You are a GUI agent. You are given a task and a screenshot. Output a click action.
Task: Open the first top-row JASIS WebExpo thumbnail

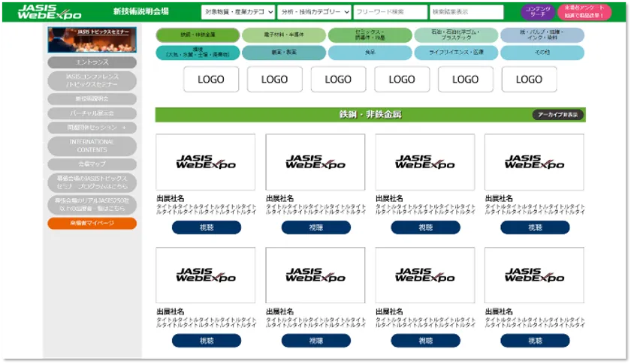point(206,162)
